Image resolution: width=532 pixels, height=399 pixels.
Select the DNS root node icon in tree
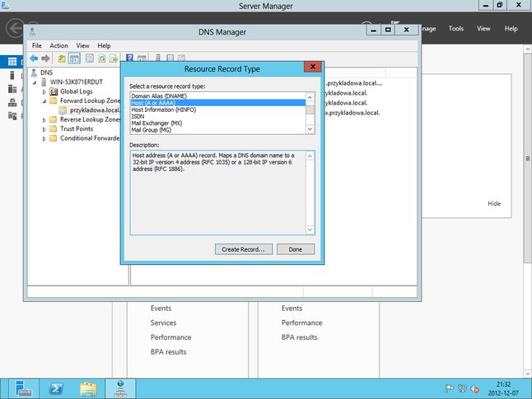click(34, 72)
